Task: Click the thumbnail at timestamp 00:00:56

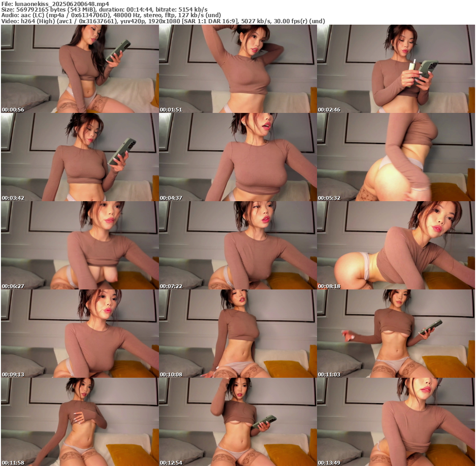Action: pyautogui.click(x=79, y=69)
